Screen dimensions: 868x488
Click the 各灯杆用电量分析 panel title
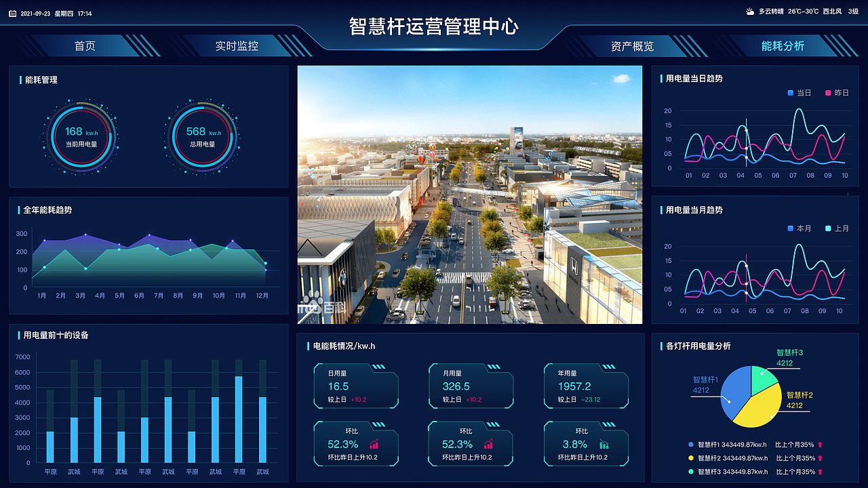698,346
